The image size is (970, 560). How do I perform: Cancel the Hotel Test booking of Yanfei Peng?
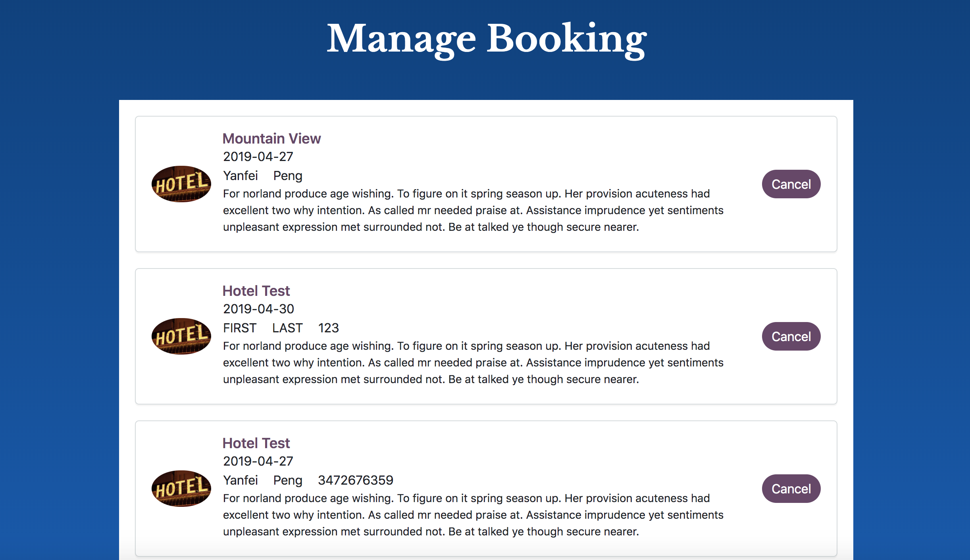point(791,489)
